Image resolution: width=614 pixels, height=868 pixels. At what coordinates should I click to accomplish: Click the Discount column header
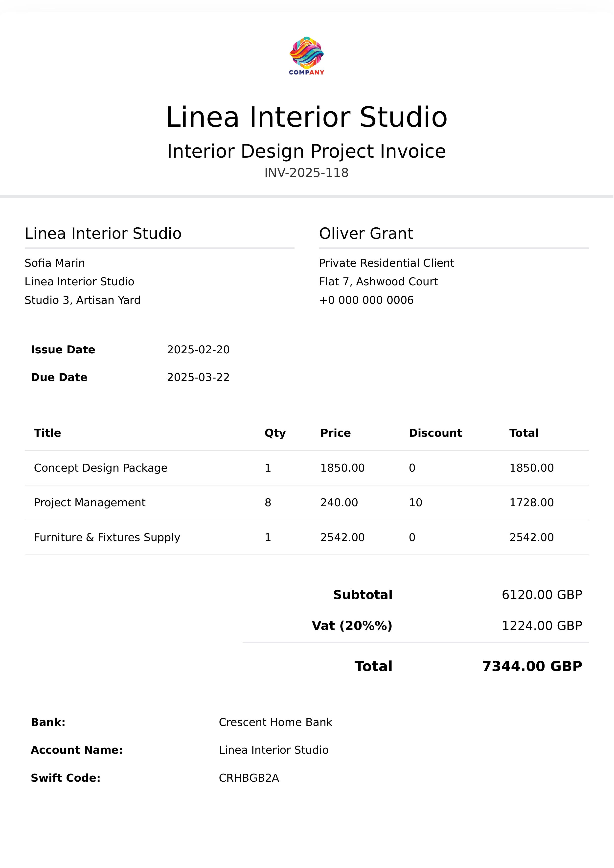[435, 433]
